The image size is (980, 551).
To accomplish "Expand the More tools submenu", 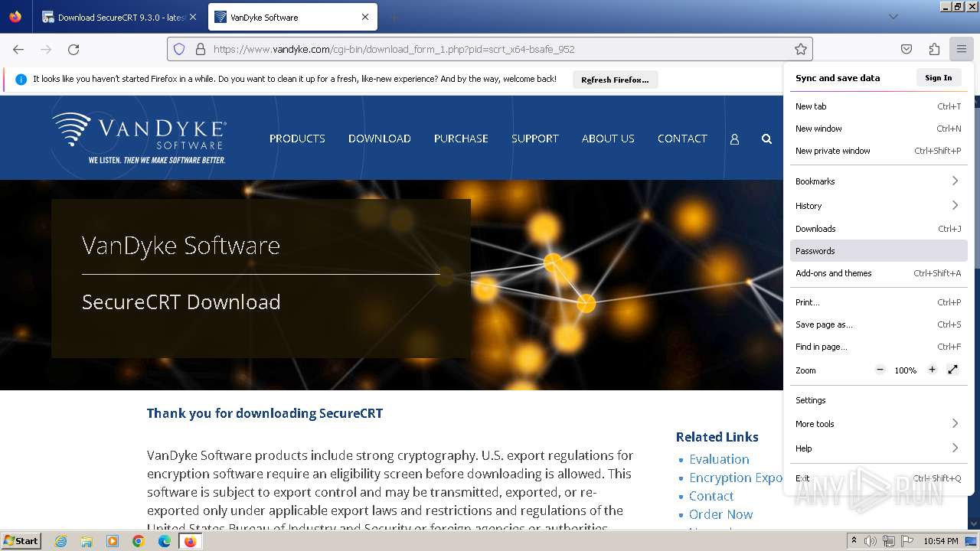I will tap(878, 423).
